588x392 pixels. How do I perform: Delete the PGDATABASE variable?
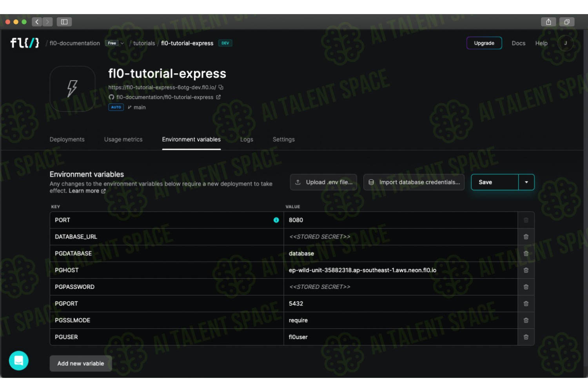pyautogui.click(x=526, y=254)
